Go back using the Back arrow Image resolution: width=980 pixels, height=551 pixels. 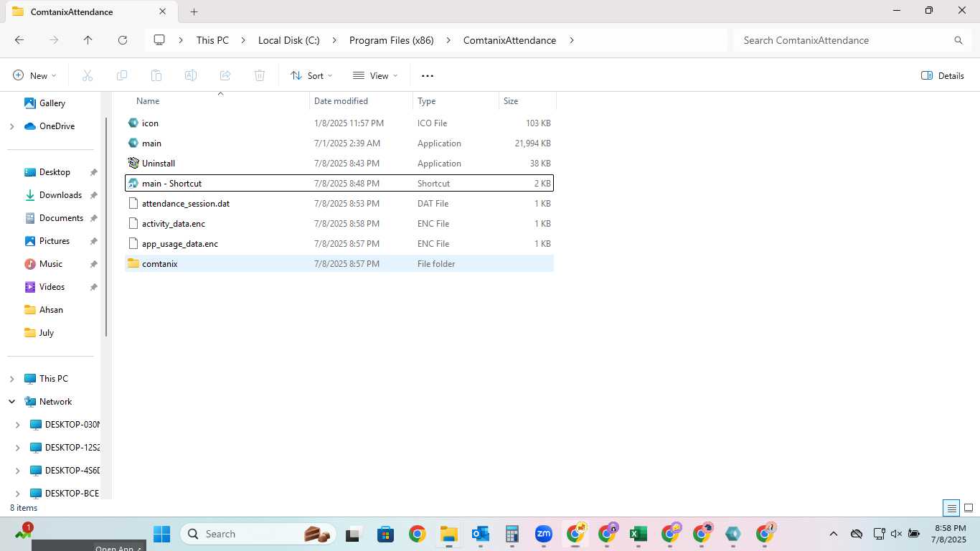[x=19, y=40]
